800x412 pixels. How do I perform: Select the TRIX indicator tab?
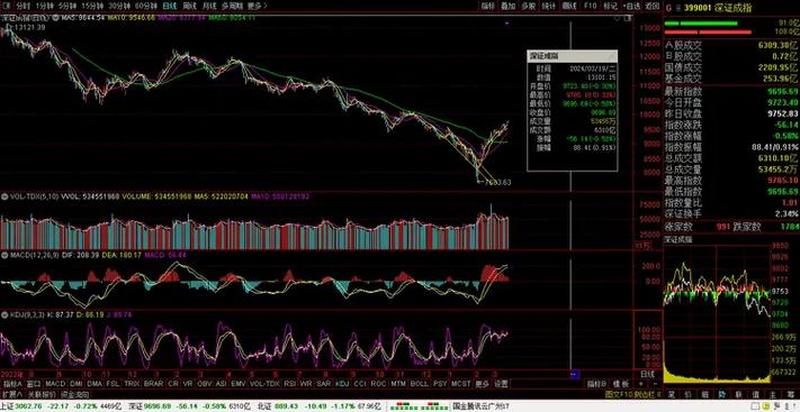[132, 383]
